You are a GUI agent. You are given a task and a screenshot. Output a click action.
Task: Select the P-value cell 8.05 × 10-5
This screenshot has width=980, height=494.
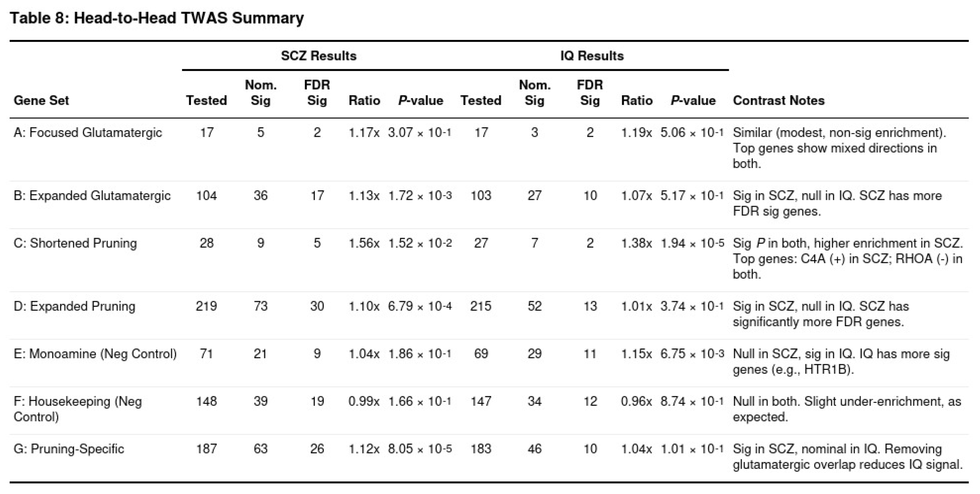click(x=420, y=449)
